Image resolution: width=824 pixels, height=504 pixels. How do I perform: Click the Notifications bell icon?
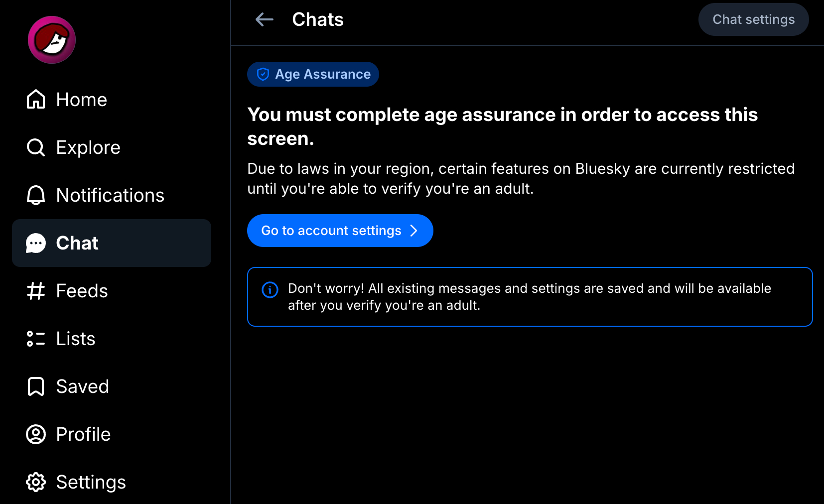(x=36, y=195)
